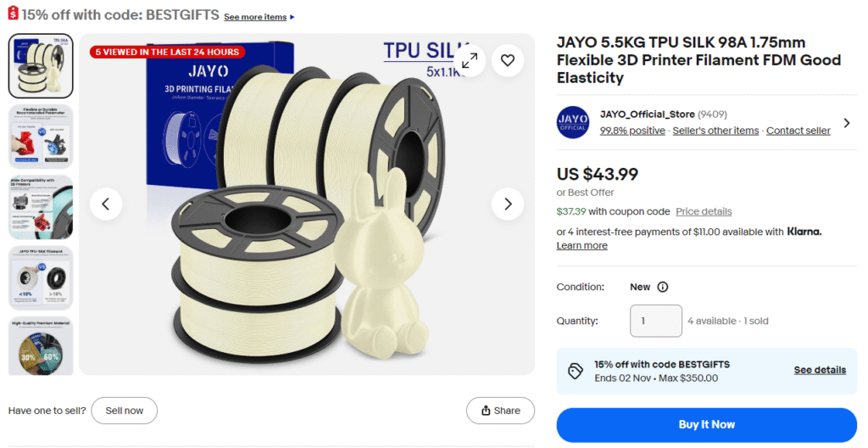Select the TPU-SILK filament comparison thumbnail
The width and height of the screenshot is (868, 448).
pyautogui.click(x=41, y=277)
